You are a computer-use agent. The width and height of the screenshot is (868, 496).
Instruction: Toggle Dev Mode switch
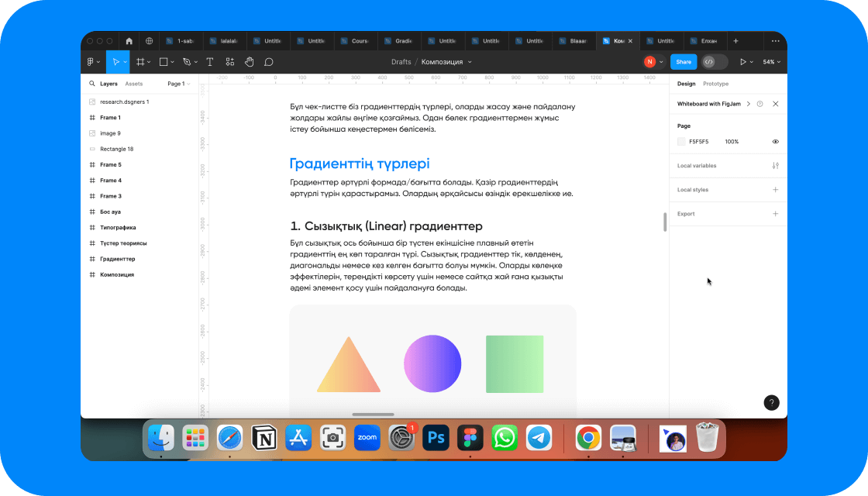pos(715,62)
